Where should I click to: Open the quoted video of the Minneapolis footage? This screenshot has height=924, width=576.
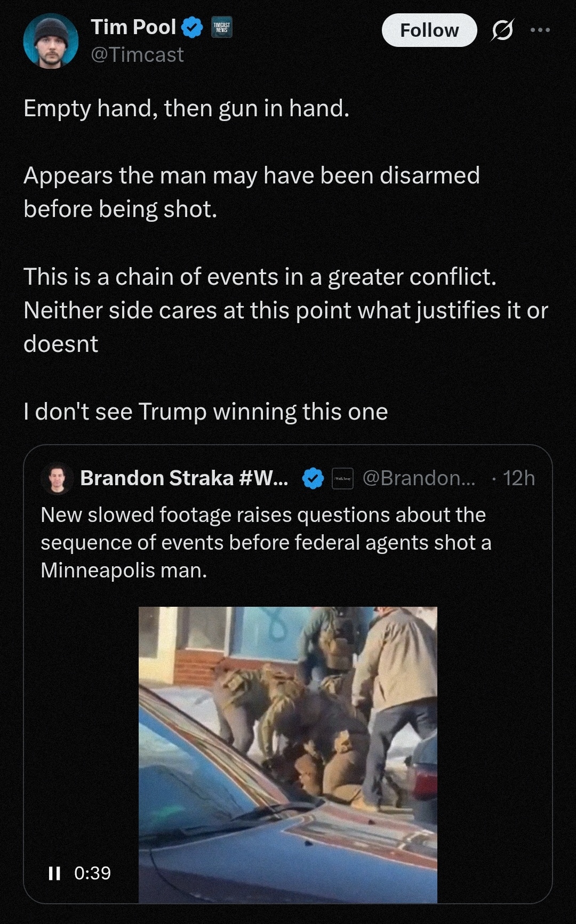point(288,754)
